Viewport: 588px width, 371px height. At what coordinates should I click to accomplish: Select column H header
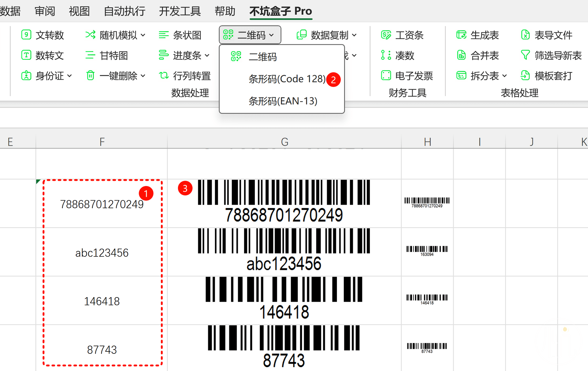pos(428,142)
